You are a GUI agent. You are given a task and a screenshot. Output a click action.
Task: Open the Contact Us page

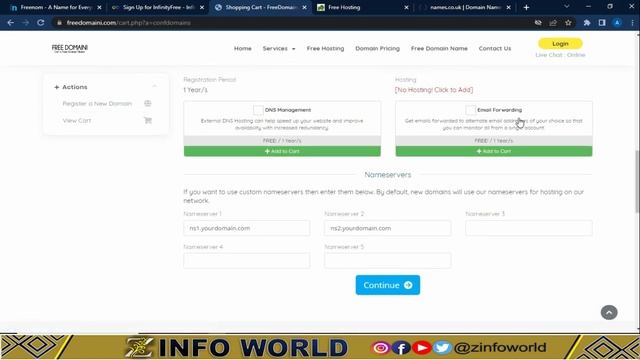tap(495, 48)
